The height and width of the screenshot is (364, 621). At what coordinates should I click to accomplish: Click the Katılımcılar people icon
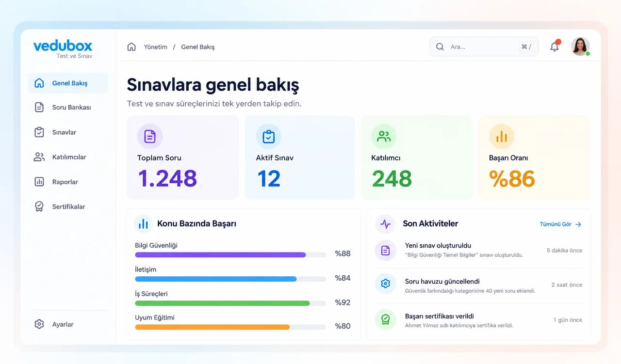(39, 157)
